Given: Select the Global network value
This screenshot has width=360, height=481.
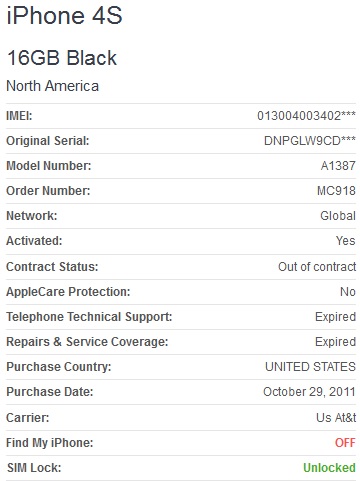Looking at the screenshot, I should (x=338, y=216).
